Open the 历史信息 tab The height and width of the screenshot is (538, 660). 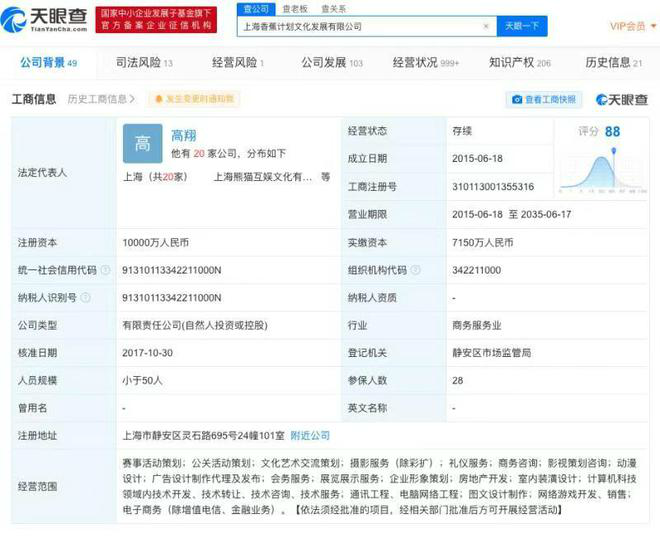point(613,63)
